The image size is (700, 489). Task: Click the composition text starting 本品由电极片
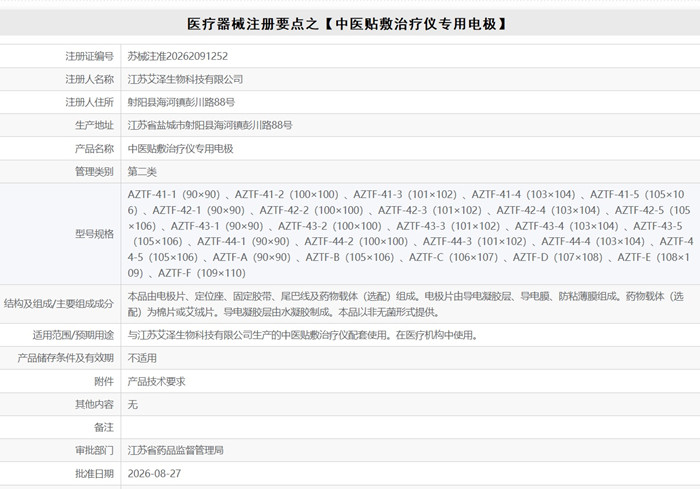pos(405,304)
